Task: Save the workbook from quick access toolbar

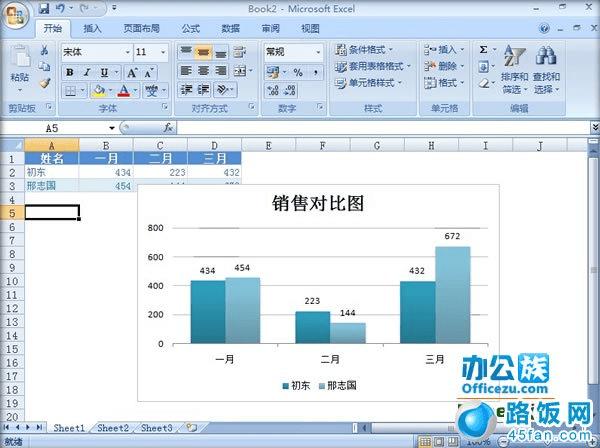Action: pyautogui.click(x=44, y=8)
